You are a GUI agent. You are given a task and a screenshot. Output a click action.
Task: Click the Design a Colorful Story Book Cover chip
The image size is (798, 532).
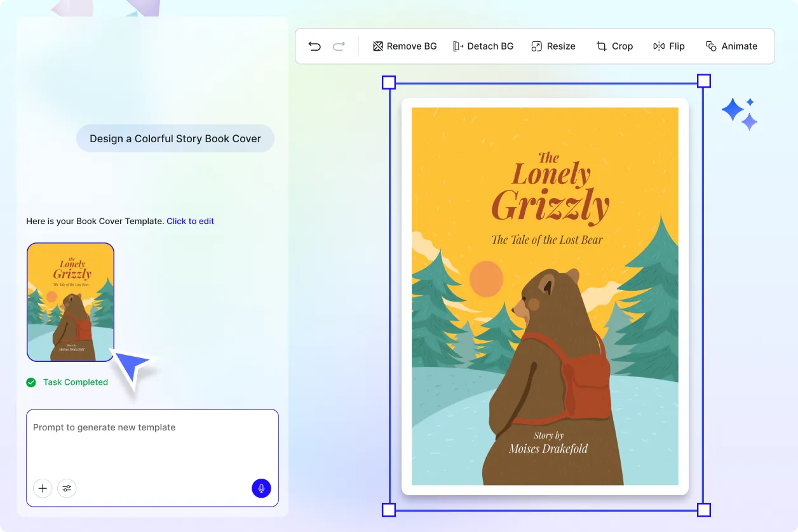[x=175, y=138]
